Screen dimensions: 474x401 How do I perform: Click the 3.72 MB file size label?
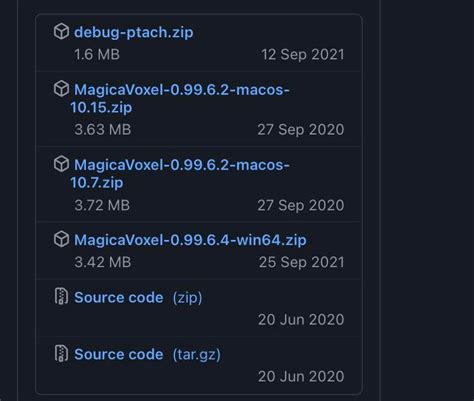(102, 205)
